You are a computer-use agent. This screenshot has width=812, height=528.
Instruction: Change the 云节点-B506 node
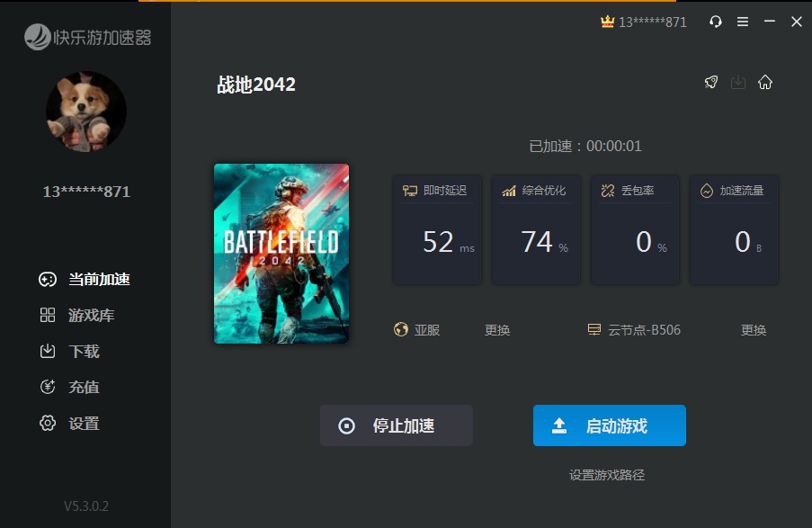tap(754, 330)
